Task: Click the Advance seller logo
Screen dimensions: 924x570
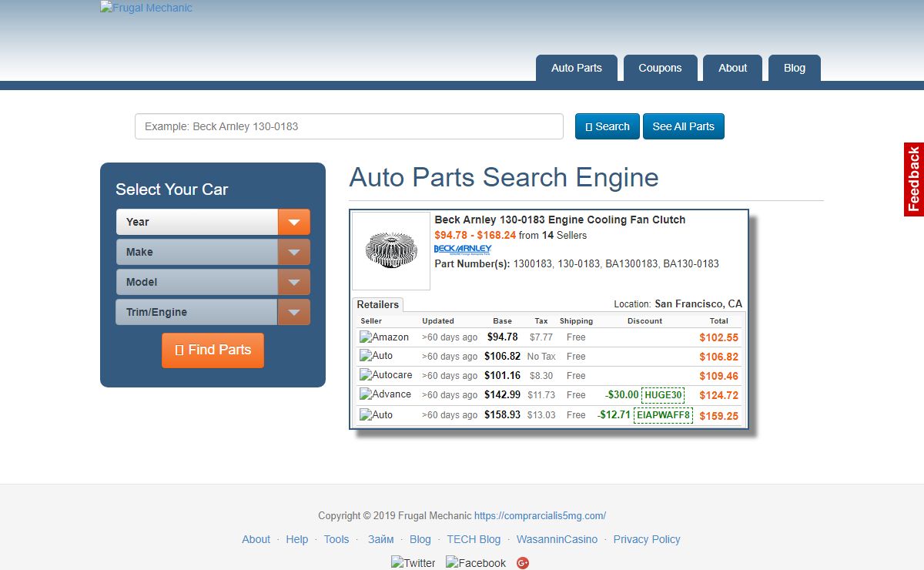Action: 385,394
